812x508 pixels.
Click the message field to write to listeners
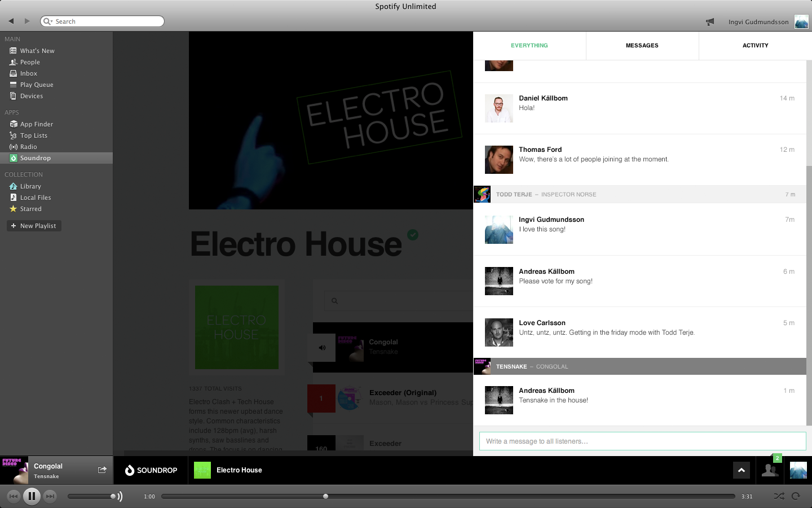pos(642,441)
